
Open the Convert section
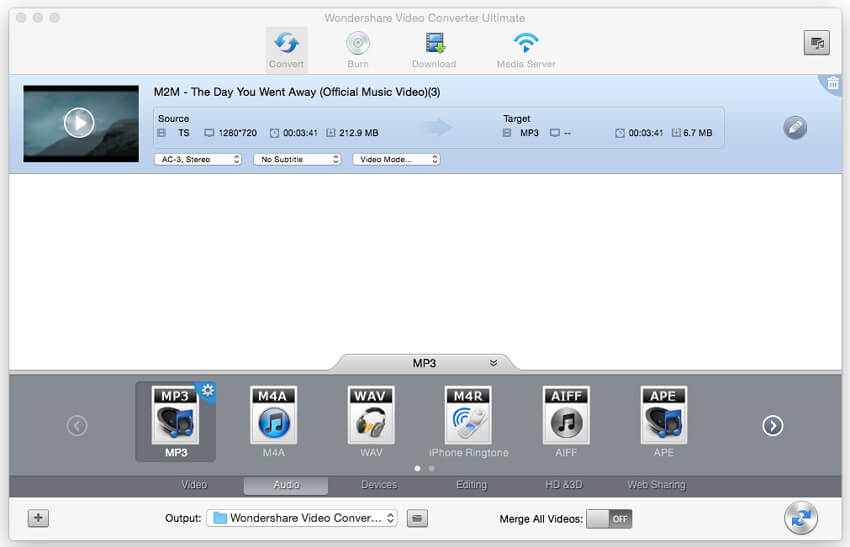286,50
